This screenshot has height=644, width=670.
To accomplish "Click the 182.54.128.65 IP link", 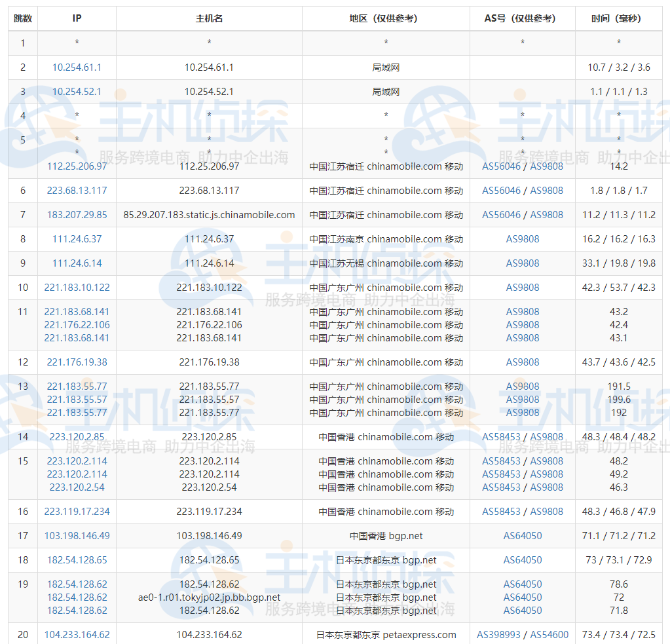I will click(x=77, y=560).
